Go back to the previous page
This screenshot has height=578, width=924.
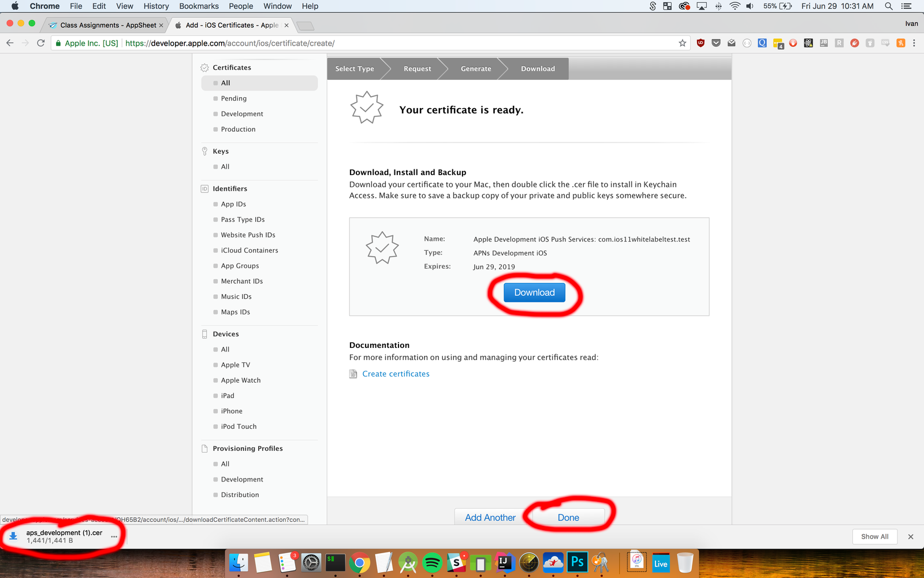[x=10, y=43]
